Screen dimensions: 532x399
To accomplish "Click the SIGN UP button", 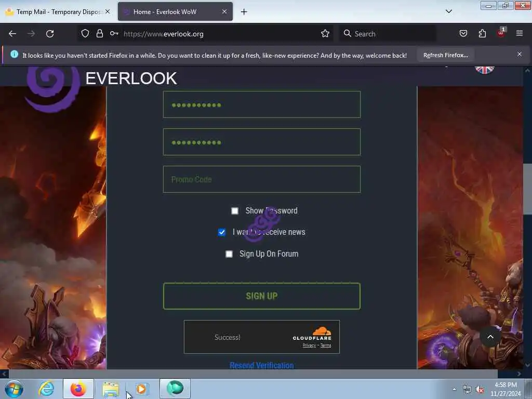I will coord(262,296).
